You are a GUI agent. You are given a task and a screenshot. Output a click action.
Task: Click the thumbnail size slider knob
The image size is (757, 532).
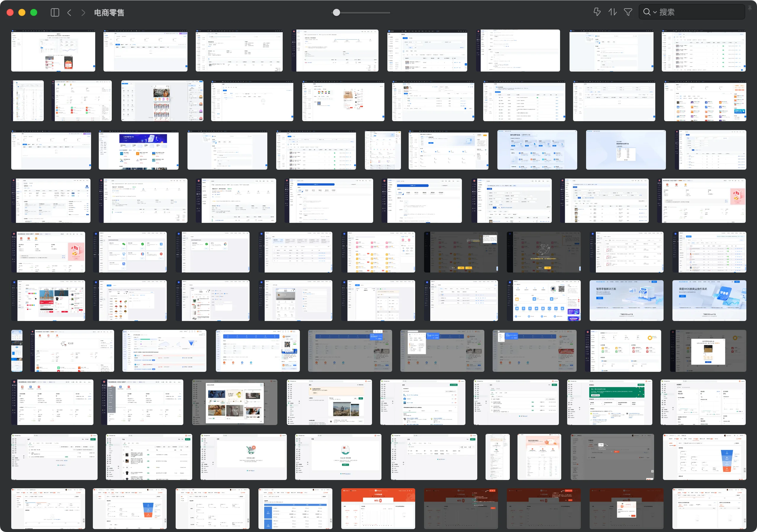click(336, 12)
